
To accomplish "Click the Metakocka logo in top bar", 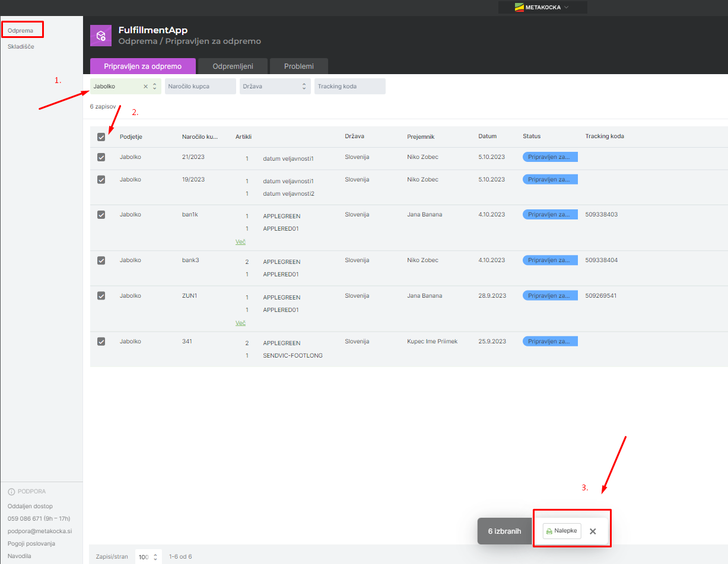I will click(519, 7).
